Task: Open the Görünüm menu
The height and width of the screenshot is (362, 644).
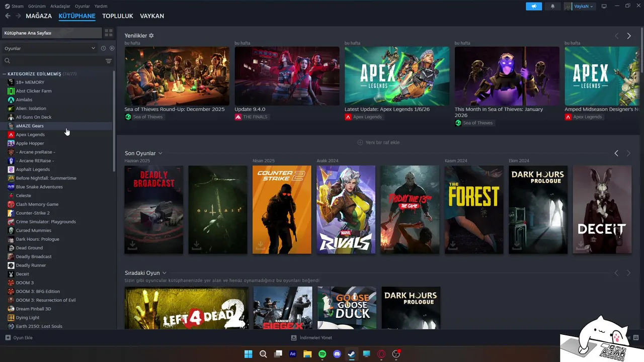Action: coord(37,6)
